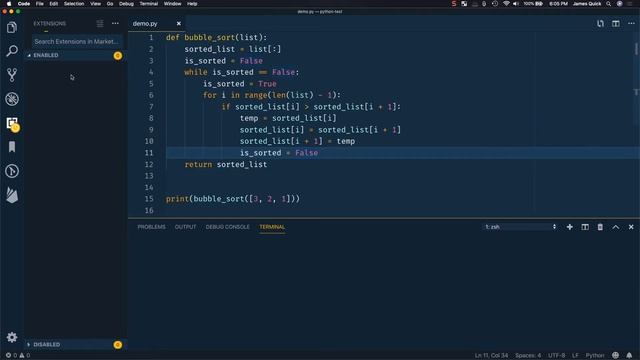Switch to the DEBUG CONSOLE tab
640x360 pixels.
coord(227,227)
